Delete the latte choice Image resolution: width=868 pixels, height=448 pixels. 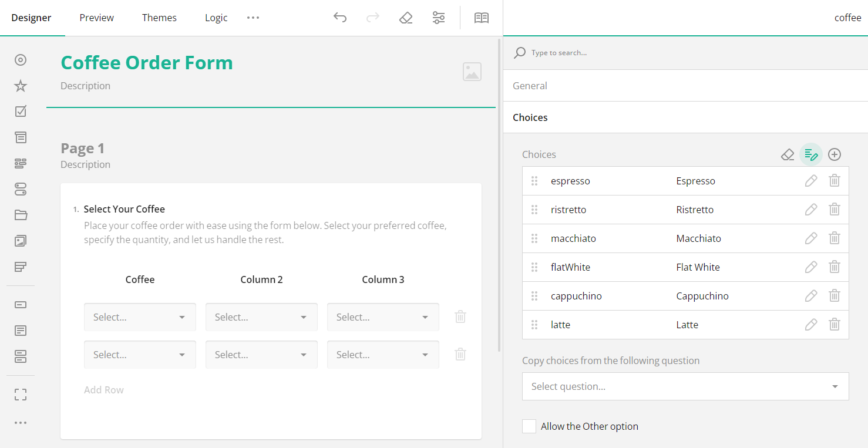[835, 324]
